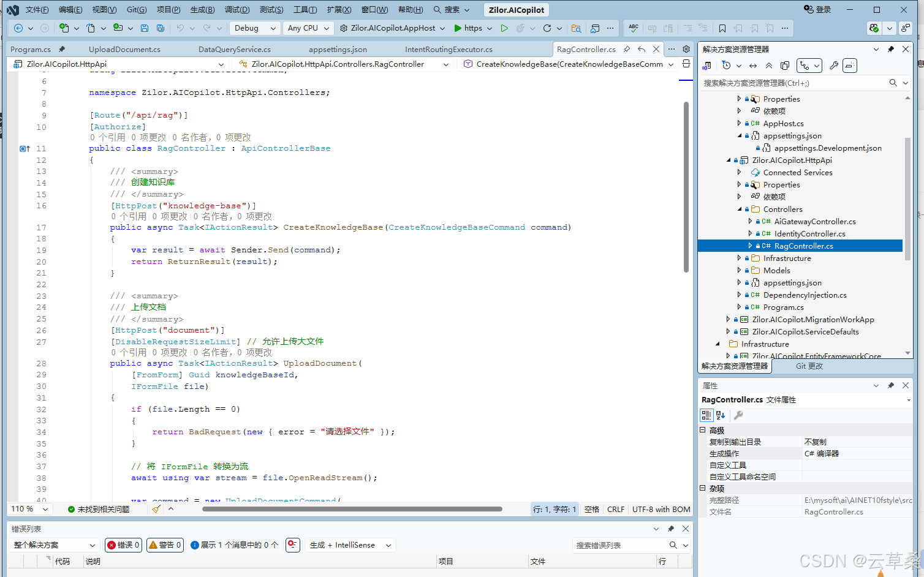Screen dimensions: 924x577
Task: Click the Save file icon
Action: coord(145,28)
